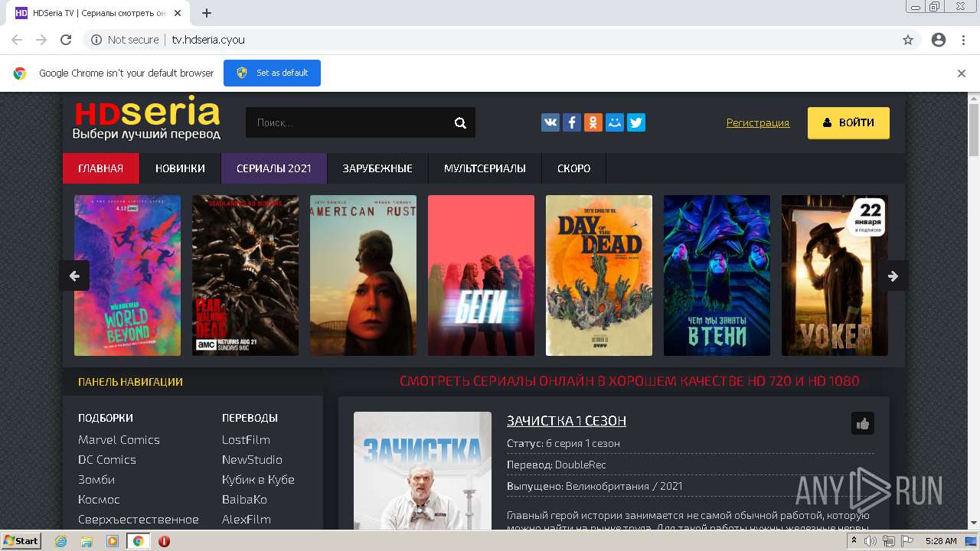Open the Odnoklassniki social icon
Viewport: 980px width, 551px height.
(x=593, y=122)
